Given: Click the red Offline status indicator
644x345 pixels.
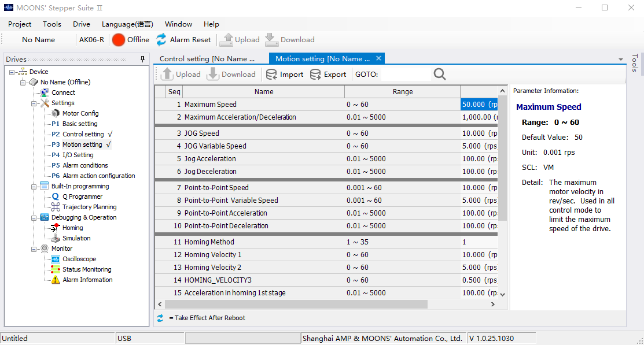Looking at the screenshot, I should [119, 40].
